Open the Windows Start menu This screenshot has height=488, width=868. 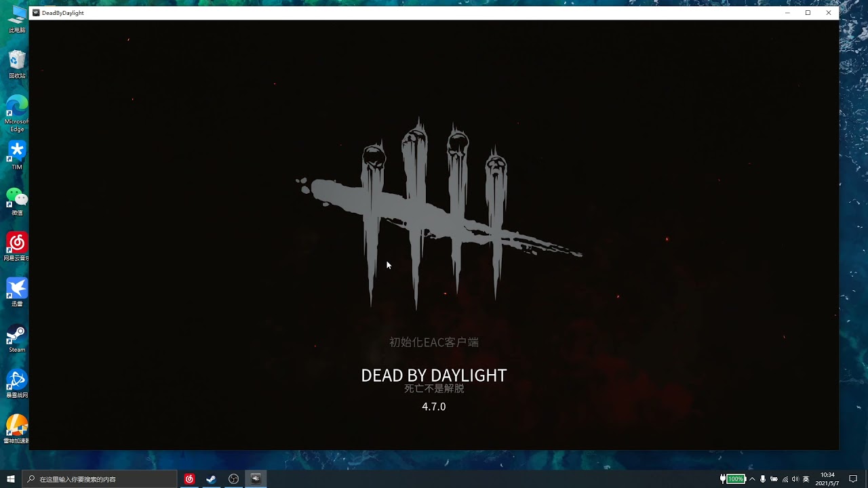click(x=11, y=479)
